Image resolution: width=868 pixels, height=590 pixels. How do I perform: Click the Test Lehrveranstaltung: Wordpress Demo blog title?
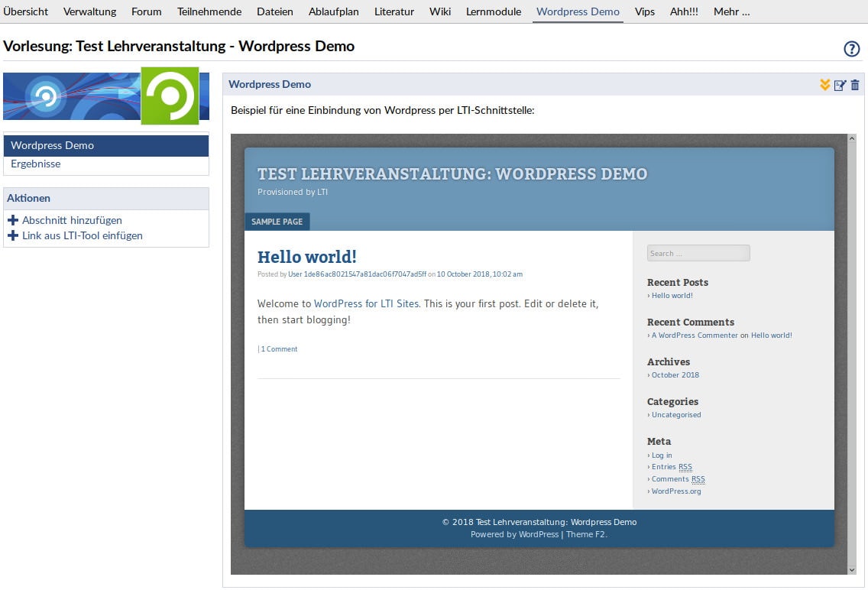(x=452, y=173)
